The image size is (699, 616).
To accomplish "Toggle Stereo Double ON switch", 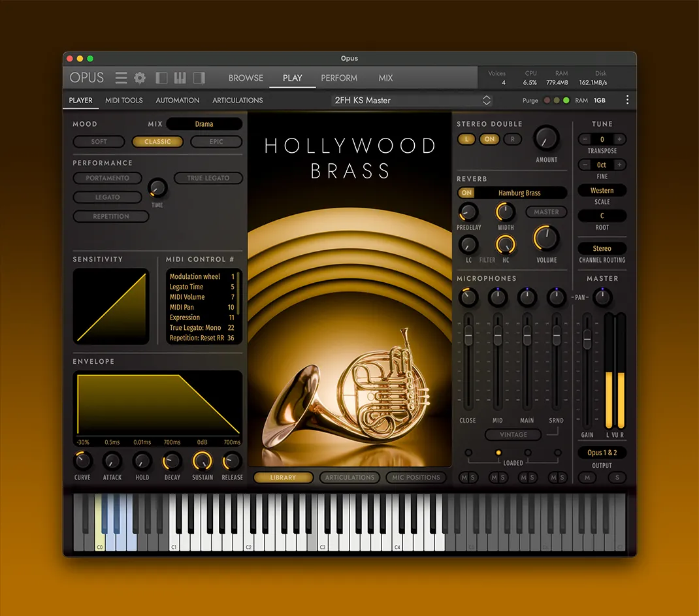I will [489, 139].
